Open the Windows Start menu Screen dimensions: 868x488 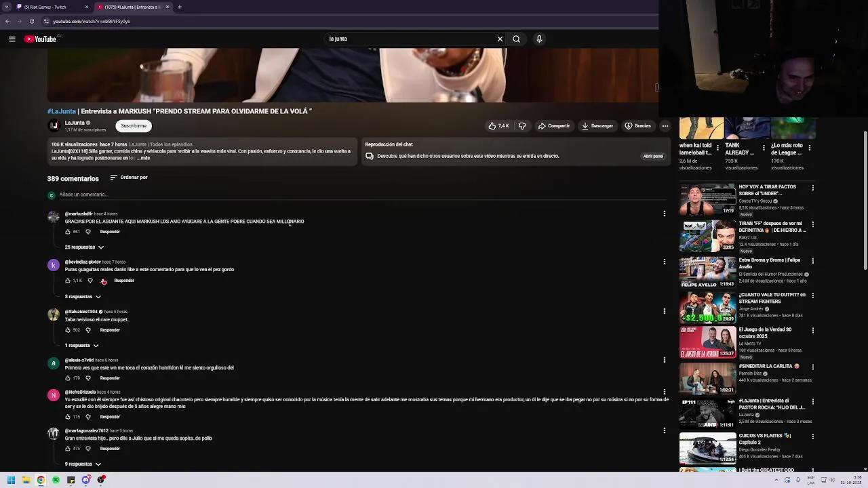coord(11,480)
